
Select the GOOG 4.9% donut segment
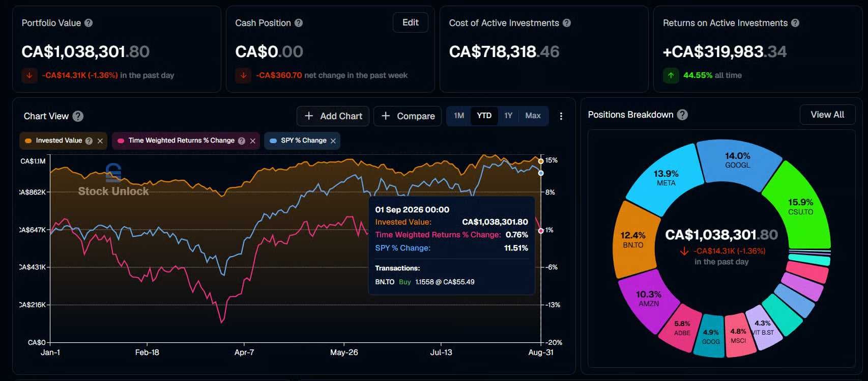711,336
